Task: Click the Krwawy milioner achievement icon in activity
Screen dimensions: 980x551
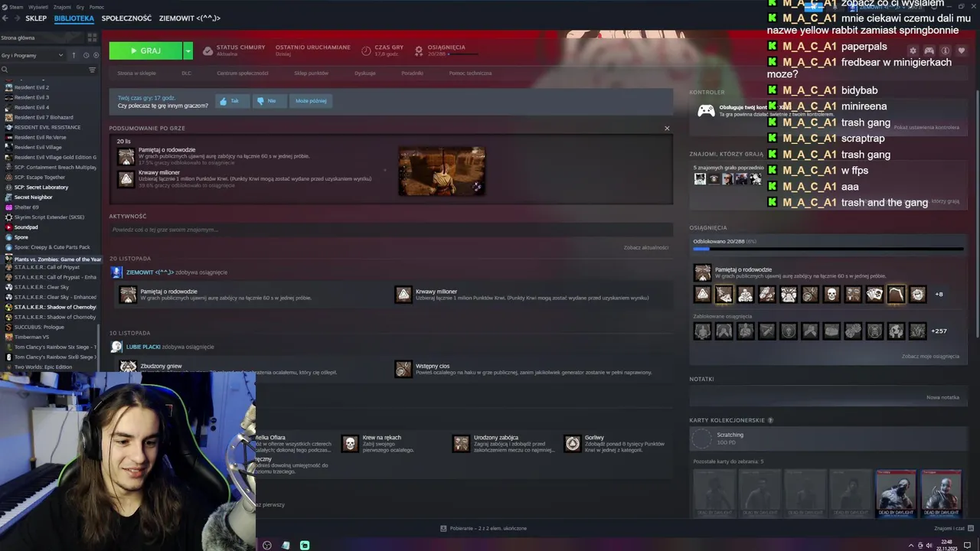Action: coord(403,295)
